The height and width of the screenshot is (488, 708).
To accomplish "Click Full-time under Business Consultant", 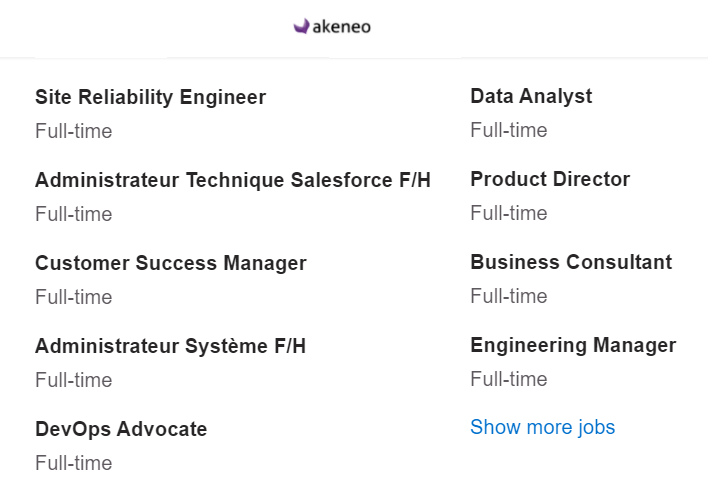I will (x=509, y=296).
